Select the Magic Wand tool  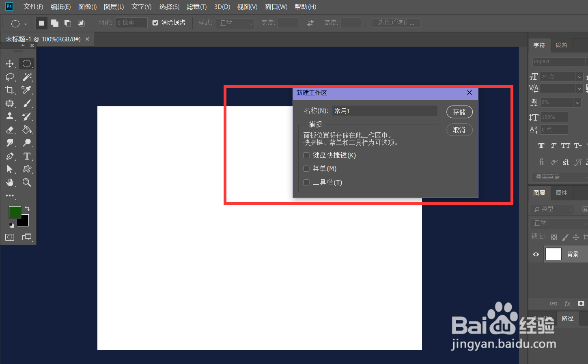pyautogui.click(x=27, y=77)
